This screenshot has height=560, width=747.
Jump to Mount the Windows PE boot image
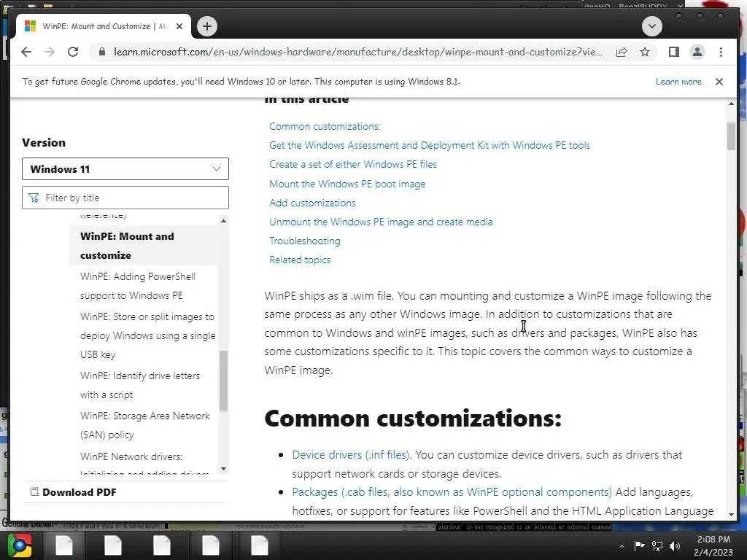[347, 184]
